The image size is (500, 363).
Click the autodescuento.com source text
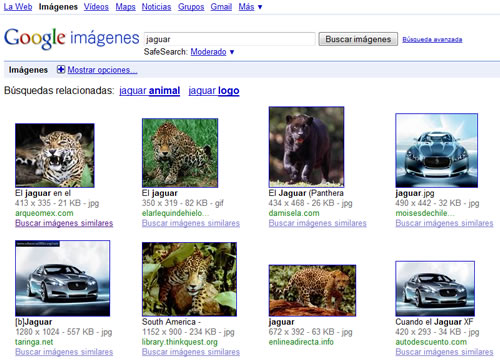[x=431, y=342]
